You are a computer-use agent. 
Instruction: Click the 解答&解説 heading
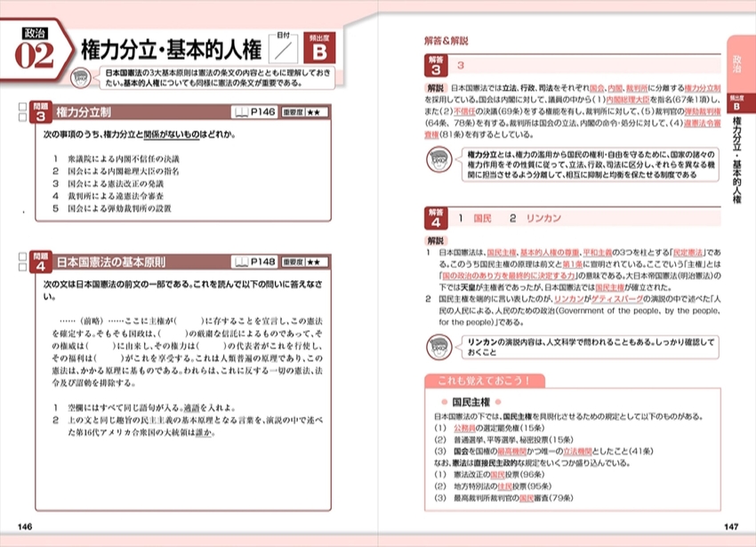coord(446,41)
